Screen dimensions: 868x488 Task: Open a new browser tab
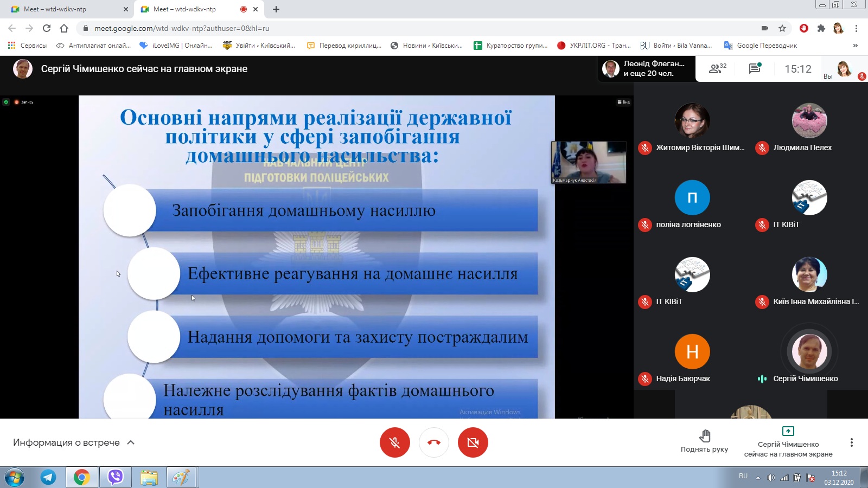276,9
